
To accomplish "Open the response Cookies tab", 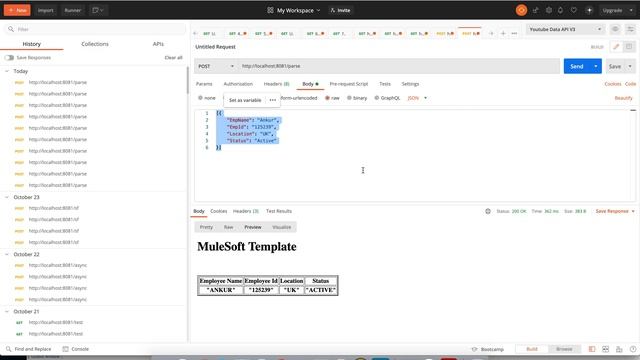I will 218,211.
